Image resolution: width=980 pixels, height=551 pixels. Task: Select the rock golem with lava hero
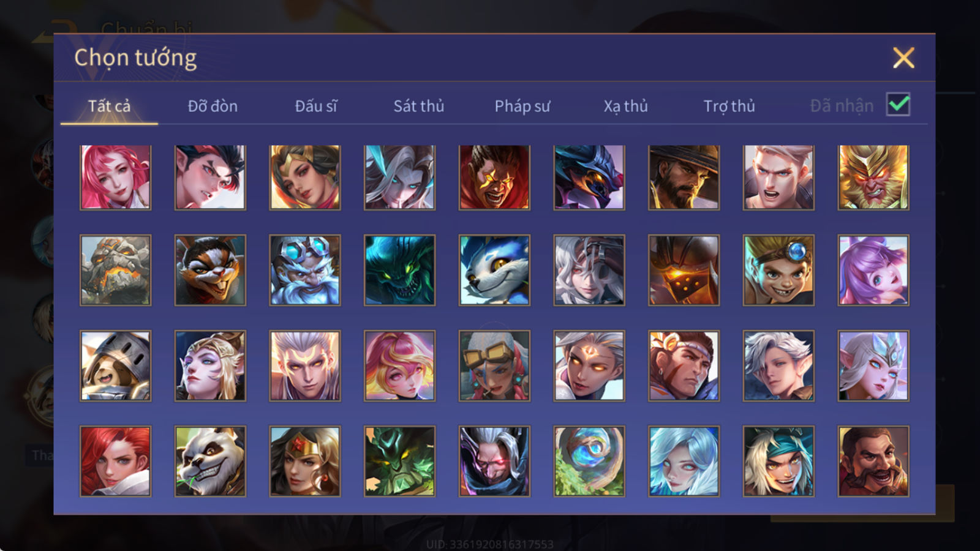115,270
